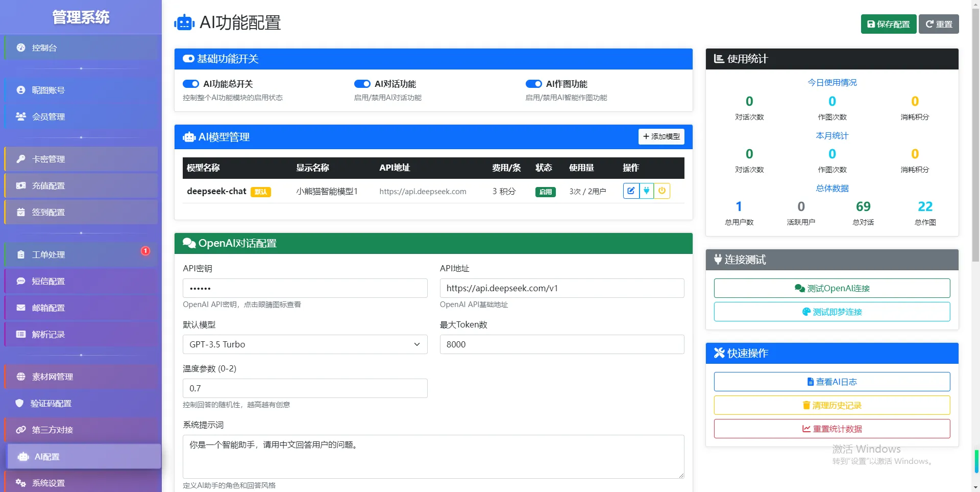Open 工单处理 with the notification badge
The height and width of the screenshot is (492, 980).
(x=48, y=254)
